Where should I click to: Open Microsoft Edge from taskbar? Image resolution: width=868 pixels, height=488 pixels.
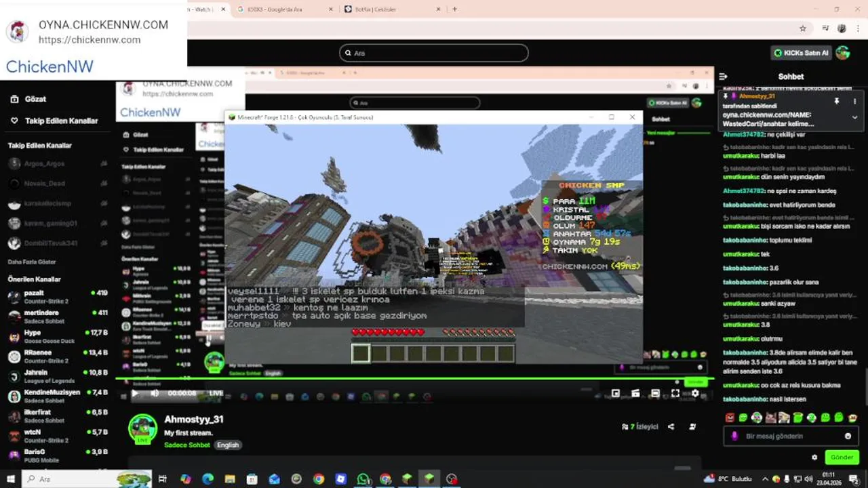tap(208, 479)
